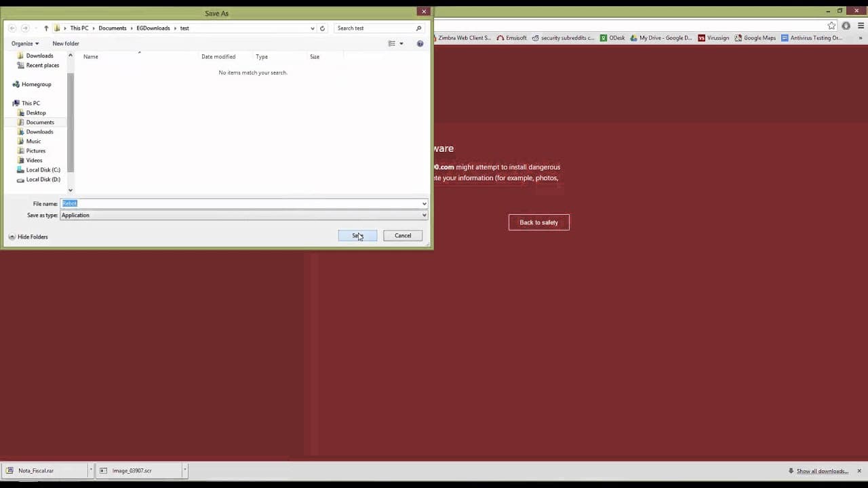Open the Emsisoft bookmark
This screenshot has width=868, height=488.
click(x=511, y=38)
